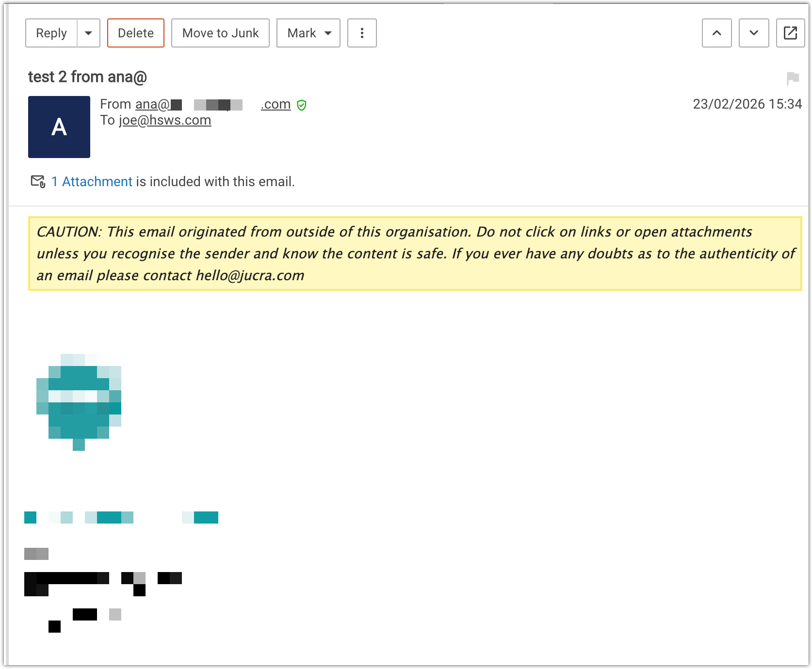Click the subject line test 2 from ana@
This screenshot has height=669, width=812.
click(x=87, y=77)
